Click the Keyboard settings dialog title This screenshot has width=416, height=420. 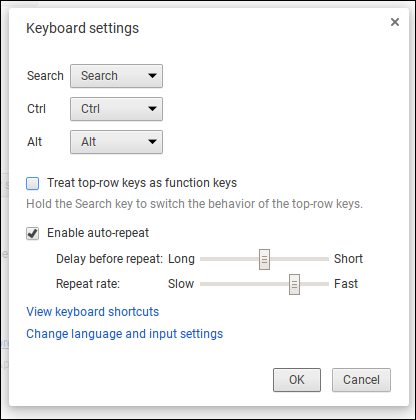click(83, 28)
